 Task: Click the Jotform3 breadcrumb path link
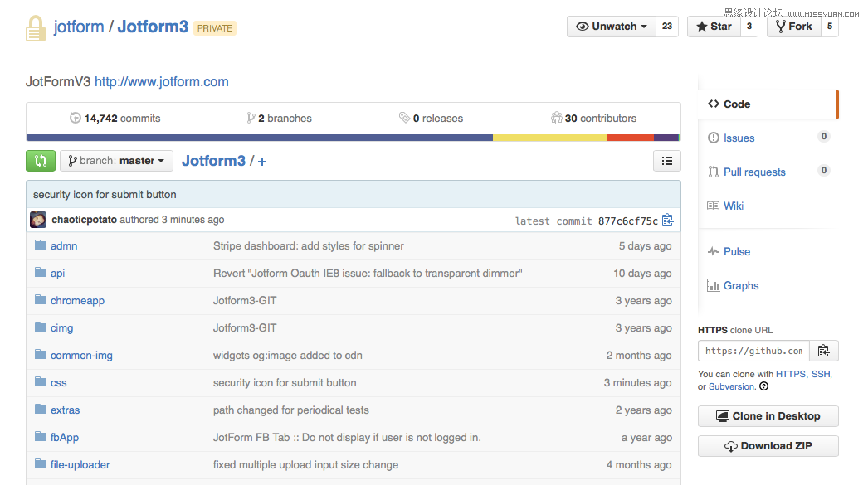pyautogui.click(x=213, y=161)
